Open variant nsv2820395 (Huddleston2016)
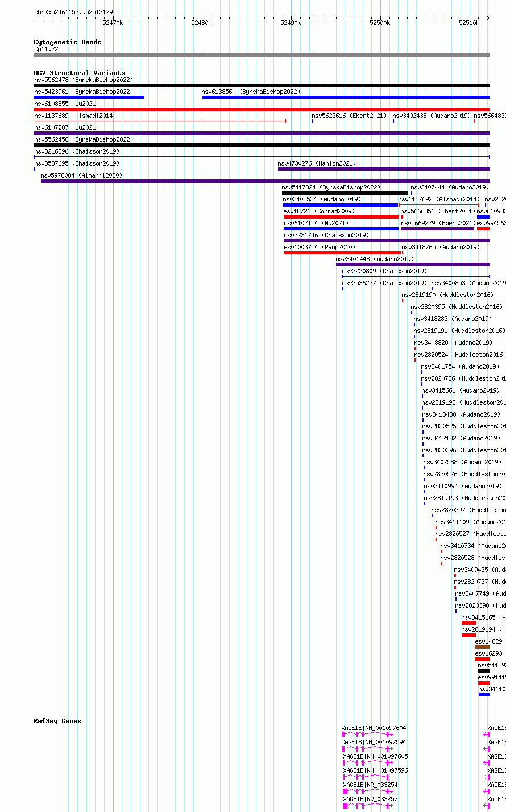Screen dimensions: 506x812 [x=457, y=307]
